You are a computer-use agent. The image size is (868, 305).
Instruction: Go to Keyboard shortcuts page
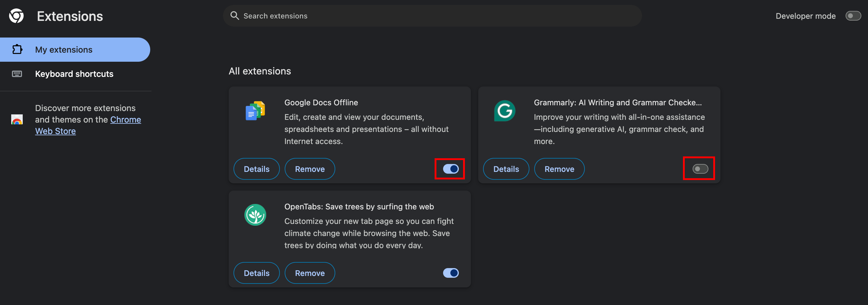tap(74, 74)
